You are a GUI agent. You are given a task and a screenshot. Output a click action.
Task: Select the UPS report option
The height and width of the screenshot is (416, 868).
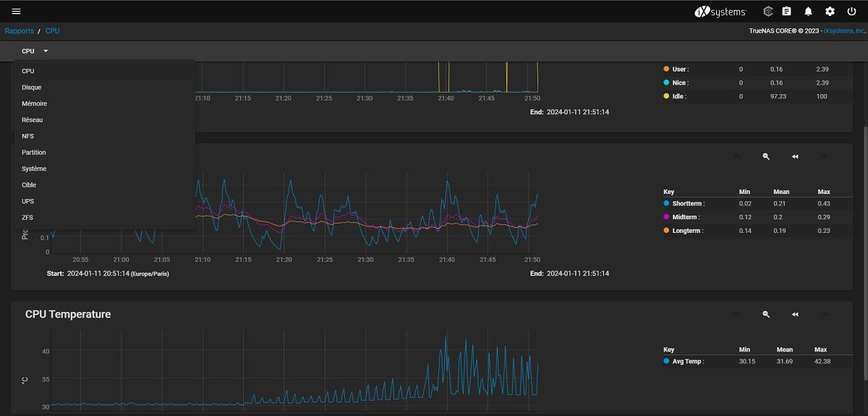tap(27, 201)
